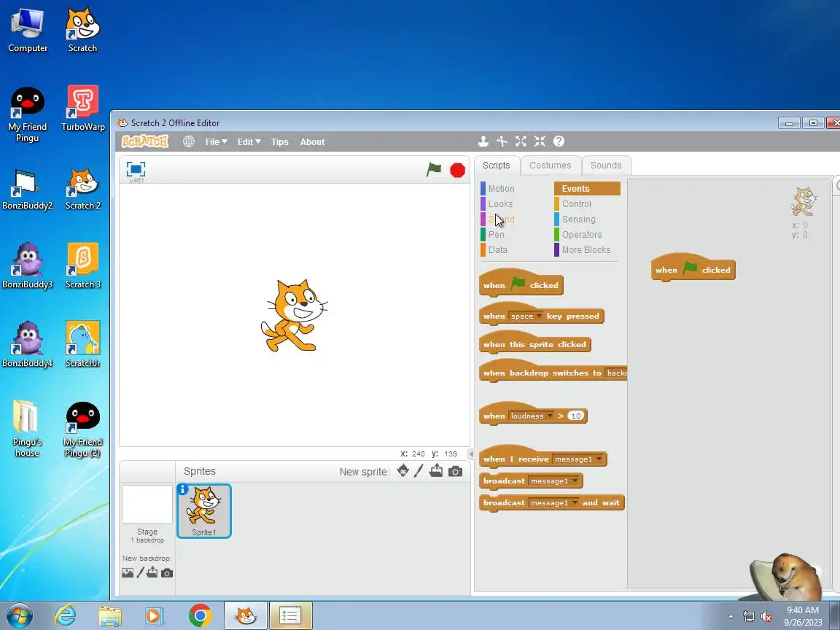
Task: Select the Operators block category
Action: pyautogui.click(x=582, y=235)
